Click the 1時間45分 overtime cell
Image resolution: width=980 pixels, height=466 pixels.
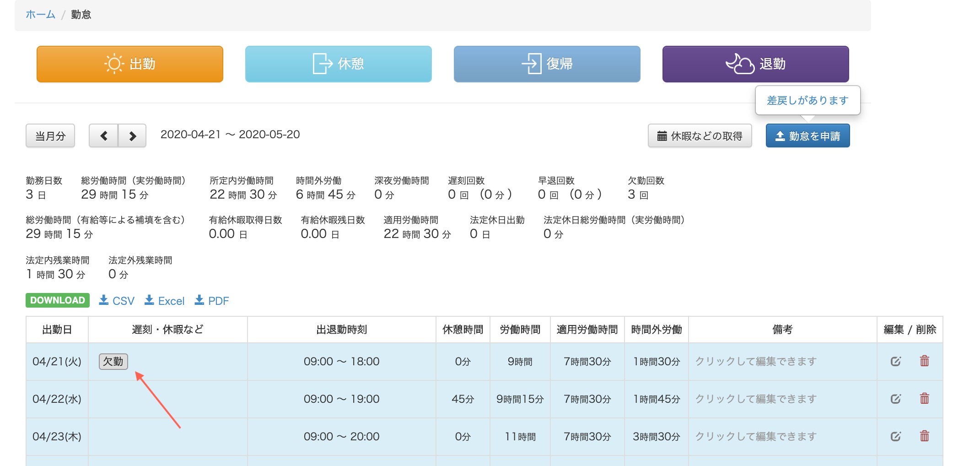(657, 399)
